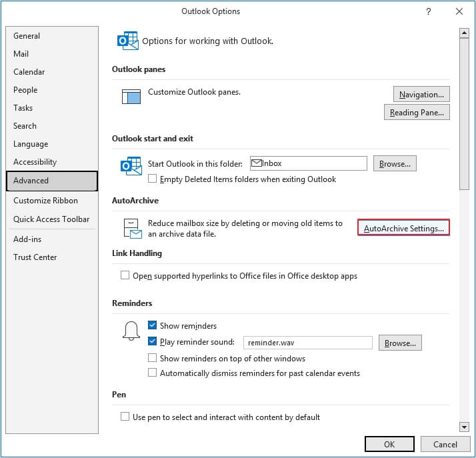Browse for the Outlook start folder

point(395,163)
